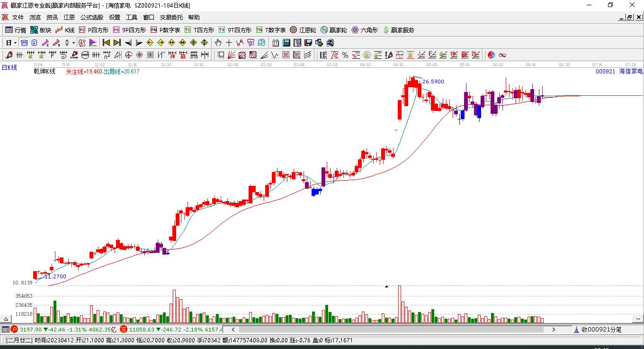Click the blue infinity symbol icon
This screenshot has height=349, width=644.
[x=502, y=55]
